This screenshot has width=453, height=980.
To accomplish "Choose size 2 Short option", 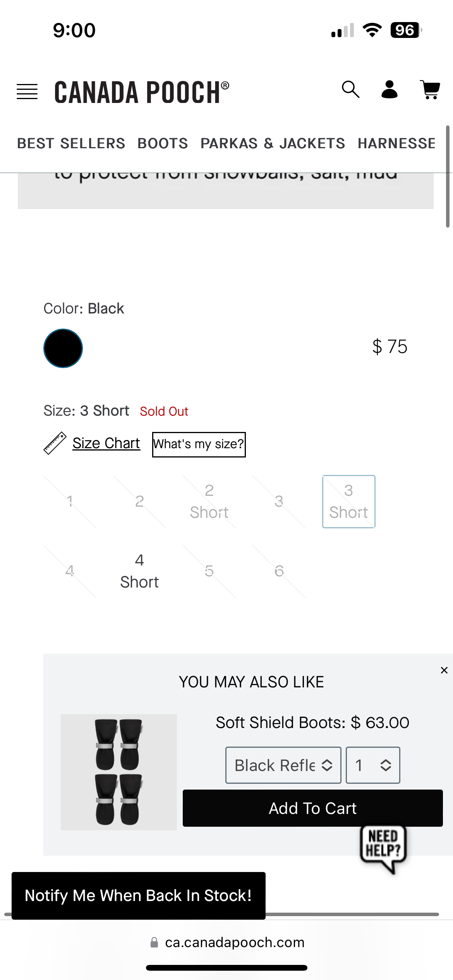I will [x=209, y=501].
